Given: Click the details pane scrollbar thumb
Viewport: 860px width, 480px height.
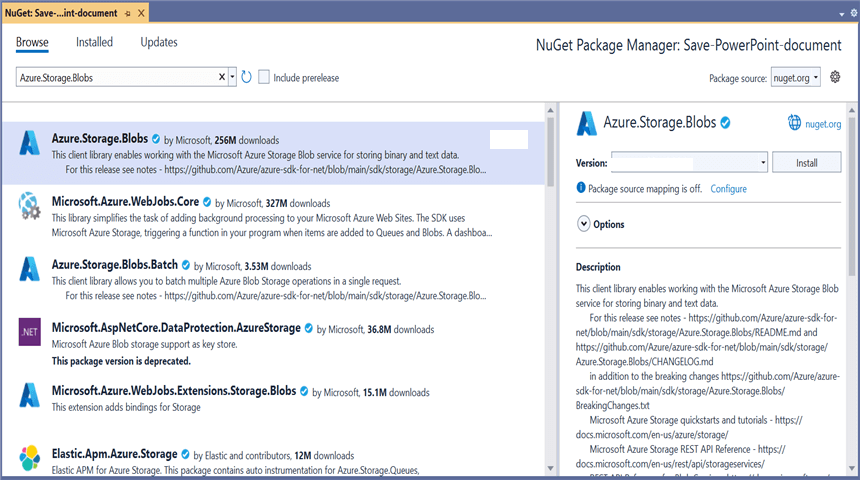Looking at the screenshot, I should coord(852,196).
